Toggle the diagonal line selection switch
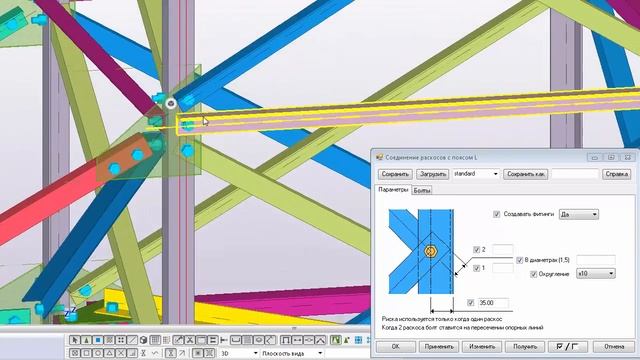640x360 pixels. pyautogui.click(x=132, y=340)
